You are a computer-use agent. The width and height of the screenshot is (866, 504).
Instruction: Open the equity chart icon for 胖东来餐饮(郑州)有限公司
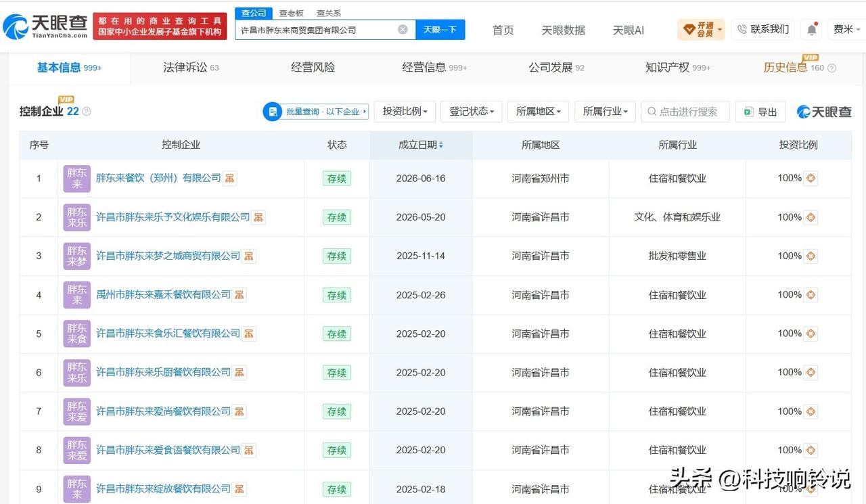(230, 179)
